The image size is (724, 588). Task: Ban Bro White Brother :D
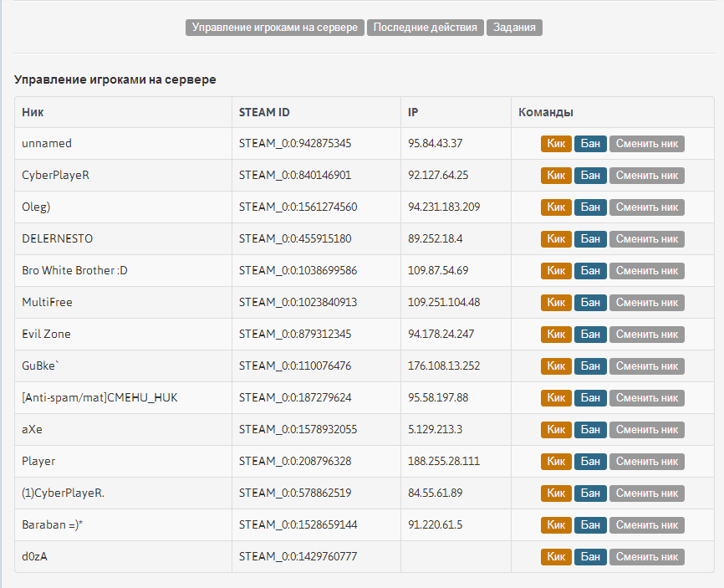click(590, 271)
